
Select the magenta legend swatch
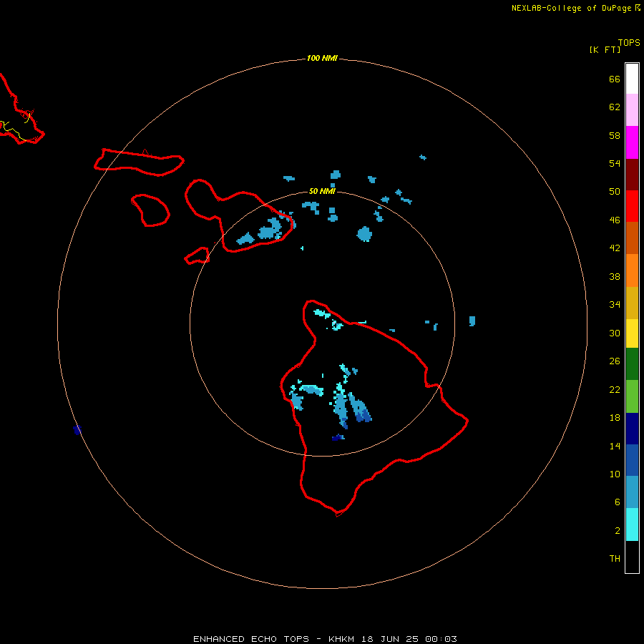(632, 142)
